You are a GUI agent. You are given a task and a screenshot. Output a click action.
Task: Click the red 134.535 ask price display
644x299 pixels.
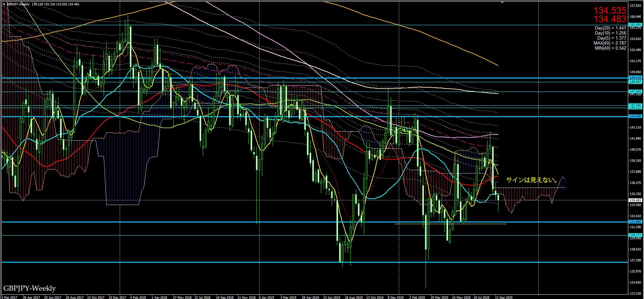coord(610,11)
